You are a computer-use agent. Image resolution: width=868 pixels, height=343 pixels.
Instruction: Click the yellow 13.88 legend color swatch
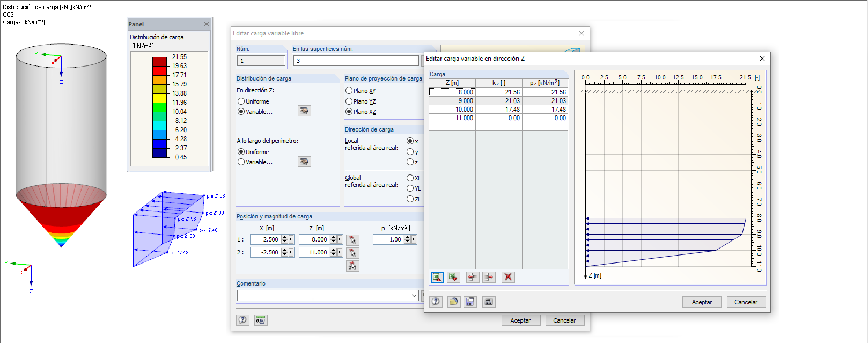(x=160, y=98)
